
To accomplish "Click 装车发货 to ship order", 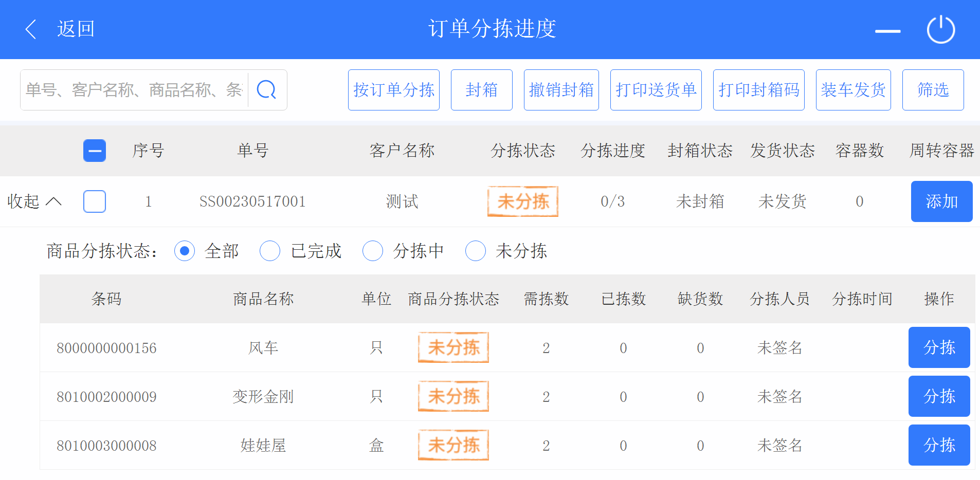I will pos(853,90).
